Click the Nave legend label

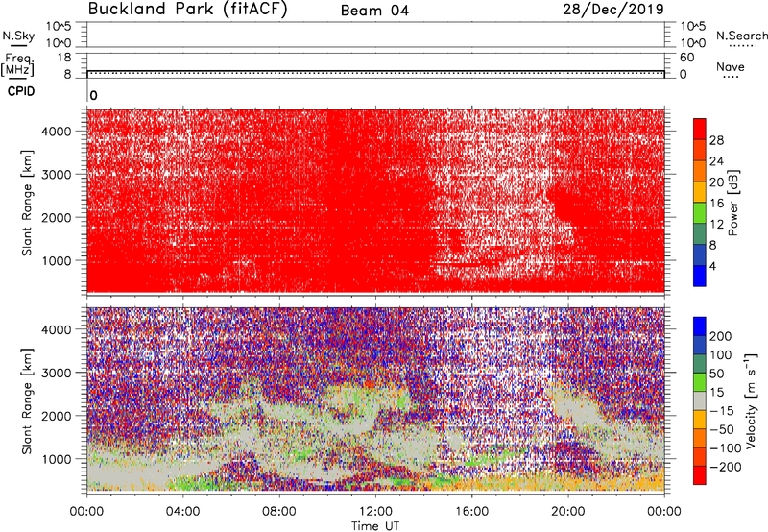point(731,67)
